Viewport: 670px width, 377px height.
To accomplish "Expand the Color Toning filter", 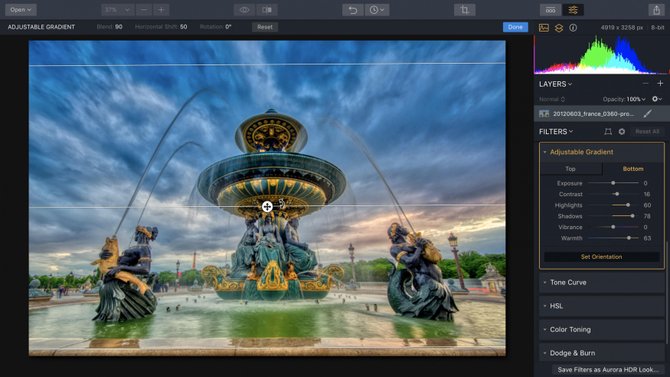I will (x=601, y=330).
